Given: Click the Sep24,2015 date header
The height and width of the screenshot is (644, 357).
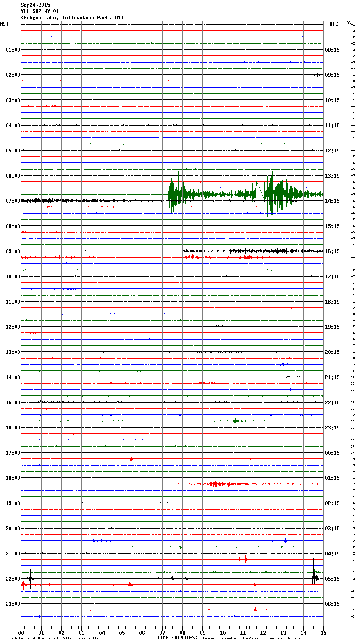Looking at the screenshot, I should (x=35, y=5).
